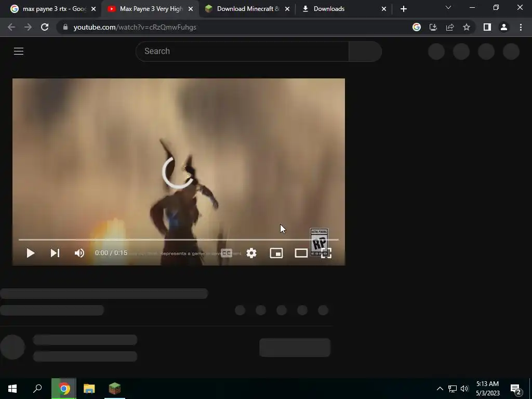Screen dimensions: 532x399
Task: Go forward in browser history
Action: point(28,27)
